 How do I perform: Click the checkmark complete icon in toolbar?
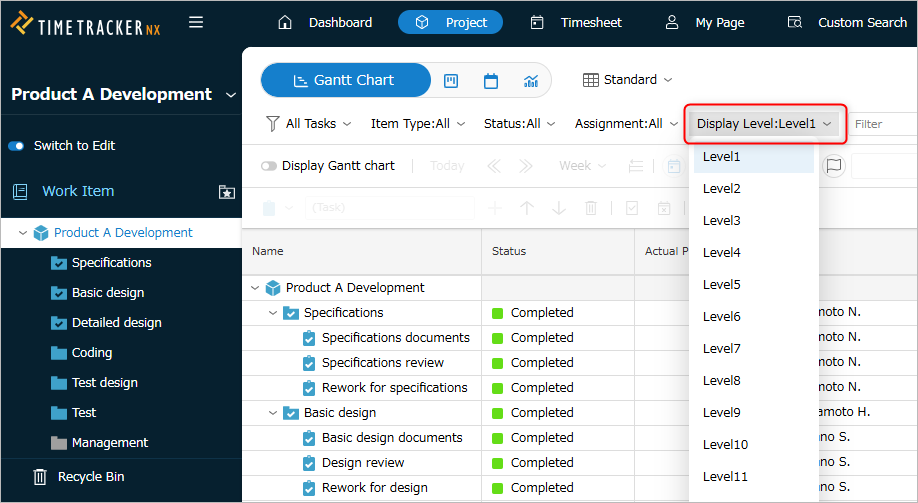pos(632,208)
